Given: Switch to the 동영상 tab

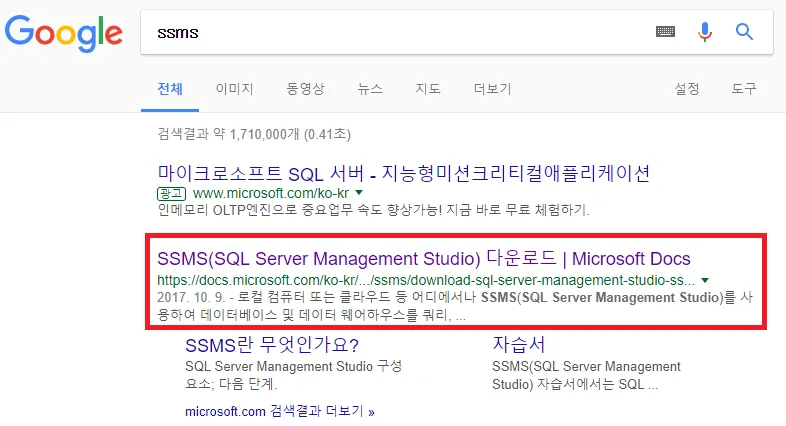Looking at the screenshot, I should point(305,89).
